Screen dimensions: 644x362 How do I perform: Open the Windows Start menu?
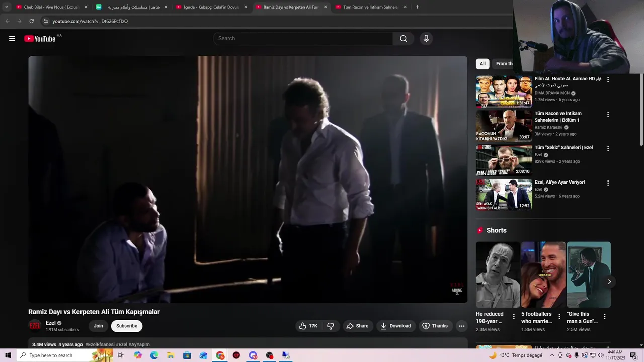(x=8, y=355)
